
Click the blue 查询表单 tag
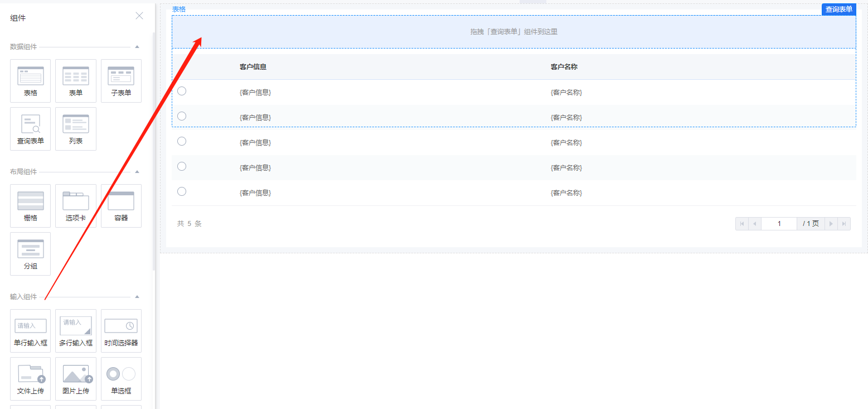pos(839,9)
